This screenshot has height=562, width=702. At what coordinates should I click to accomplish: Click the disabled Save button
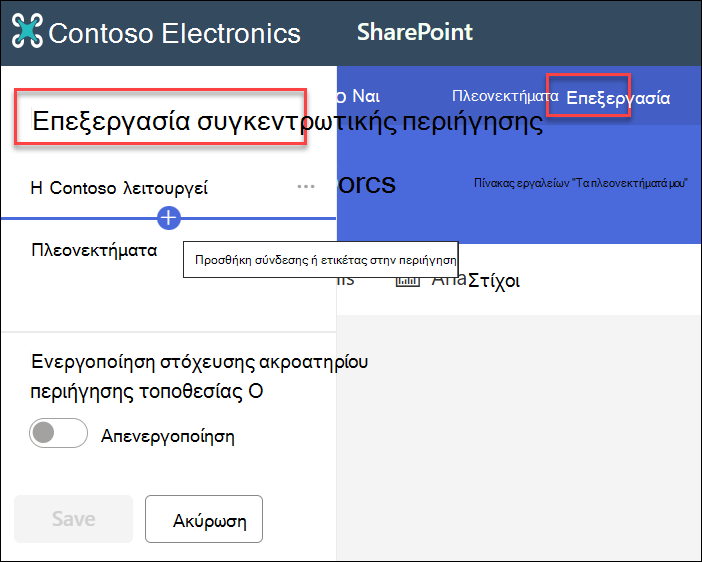[73, 519]
